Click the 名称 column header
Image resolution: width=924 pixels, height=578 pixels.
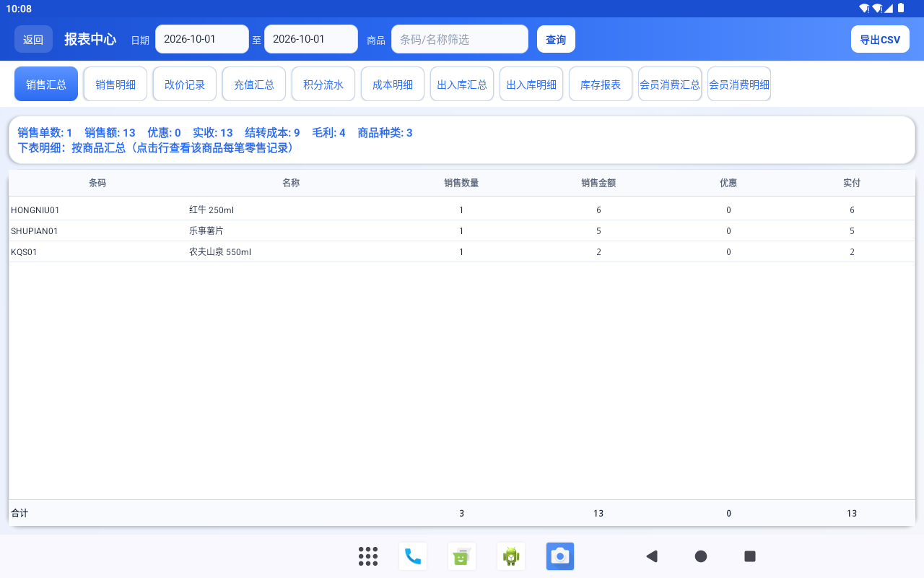pyautogui.click(x=291, y=183)
